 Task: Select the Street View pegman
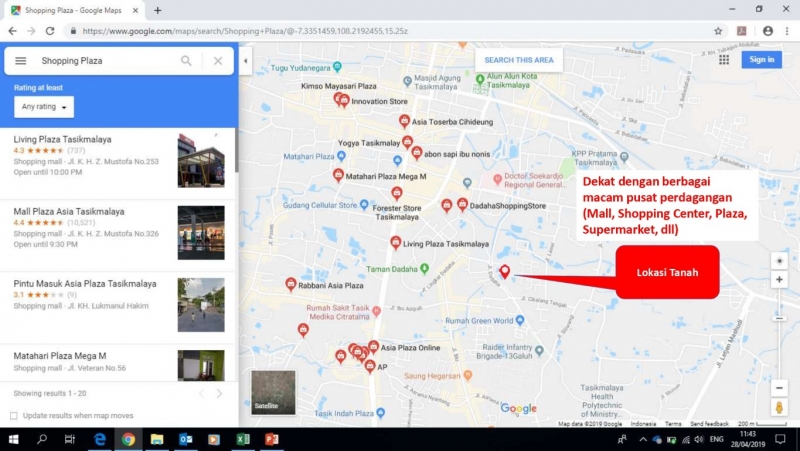[x=779, y=408]
